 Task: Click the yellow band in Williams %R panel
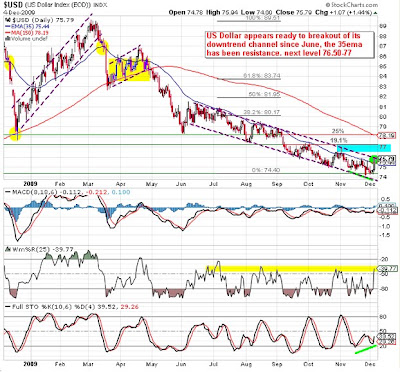[x=291, y=268]
